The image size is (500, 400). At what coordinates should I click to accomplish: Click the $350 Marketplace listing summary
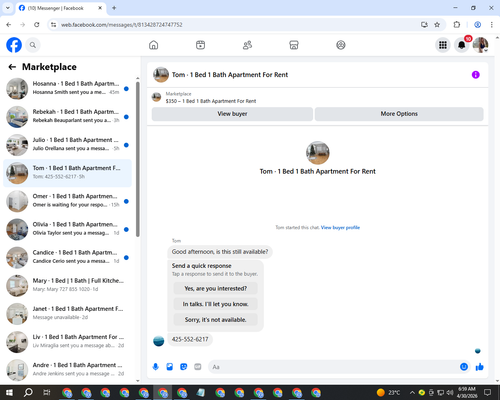coord(211,101)
